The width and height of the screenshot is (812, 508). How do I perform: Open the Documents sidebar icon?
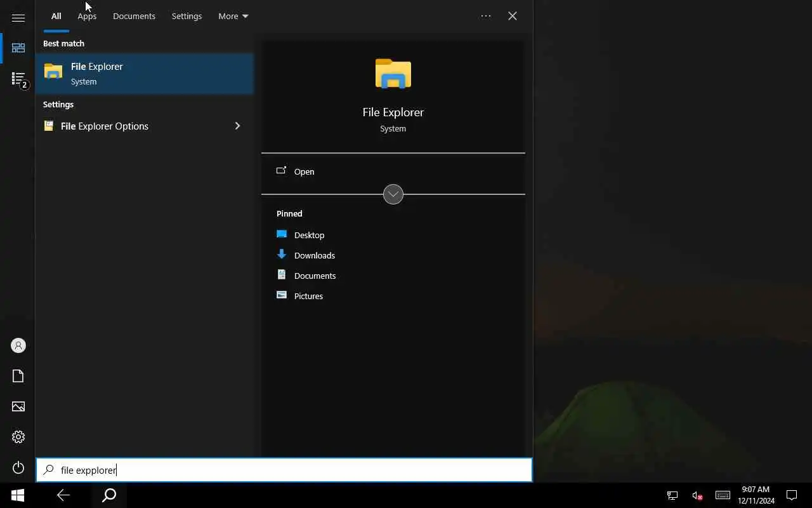click(18, 376)
